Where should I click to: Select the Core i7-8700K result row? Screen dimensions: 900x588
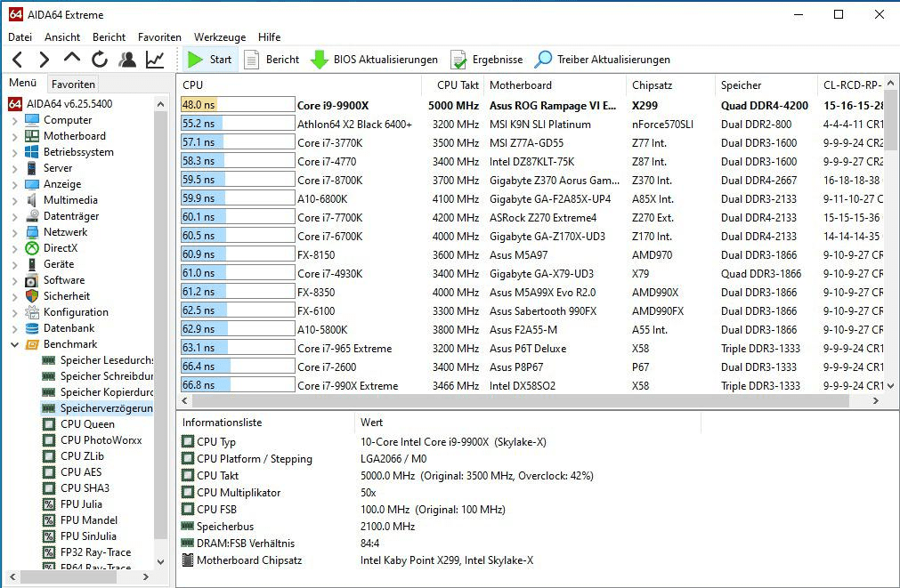531,180
